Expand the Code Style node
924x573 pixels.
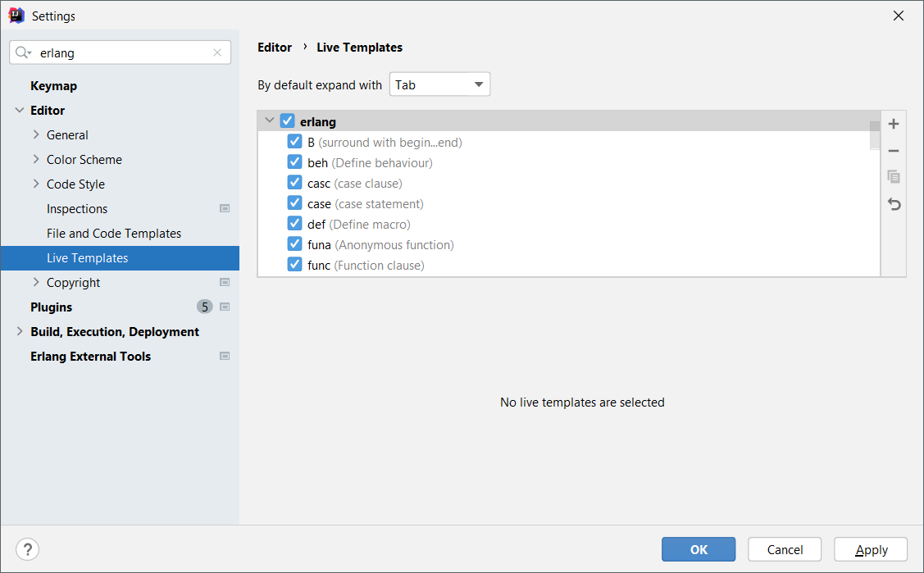coord(36,184)
